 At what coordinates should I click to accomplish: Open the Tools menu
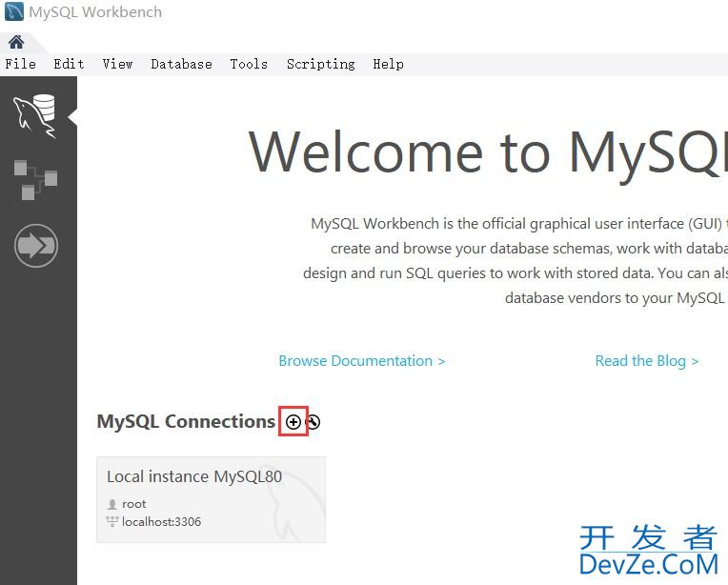(x=249, y=64)
